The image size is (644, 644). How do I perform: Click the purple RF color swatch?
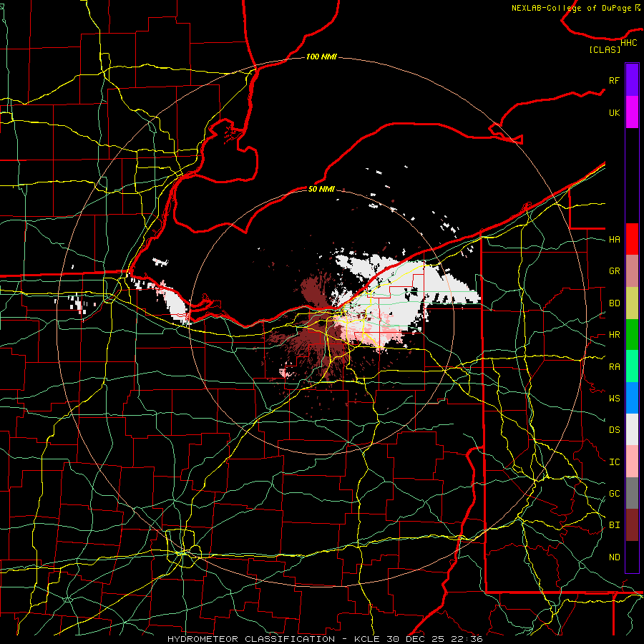pos(632,80)
